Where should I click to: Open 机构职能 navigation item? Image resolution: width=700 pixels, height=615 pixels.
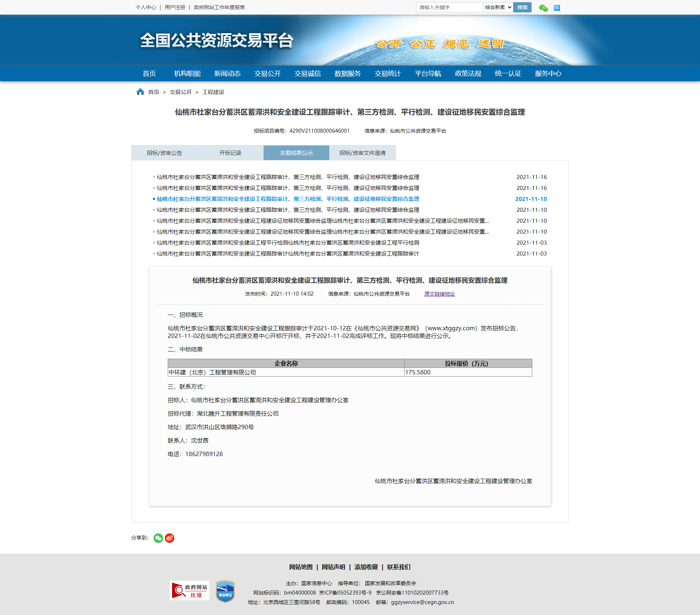[187, 73]
